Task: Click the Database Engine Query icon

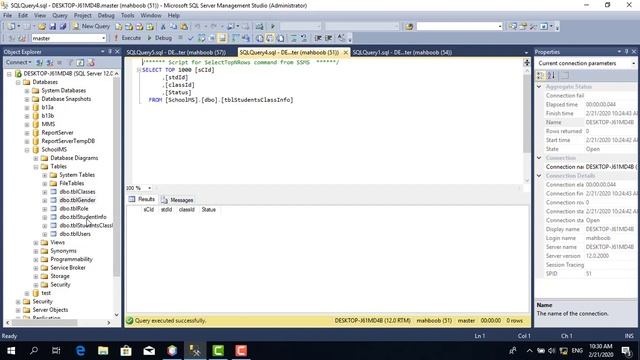Action: 118,27
